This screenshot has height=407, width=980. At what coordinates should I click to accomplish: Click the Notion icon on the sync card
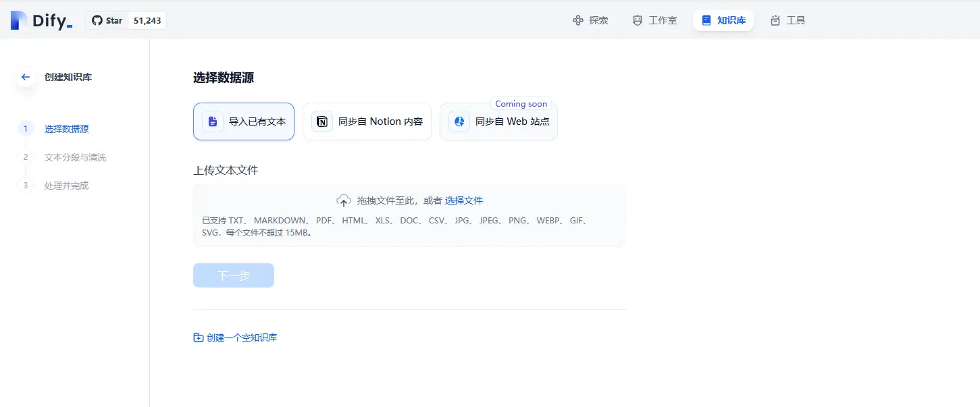click(321, 121)
